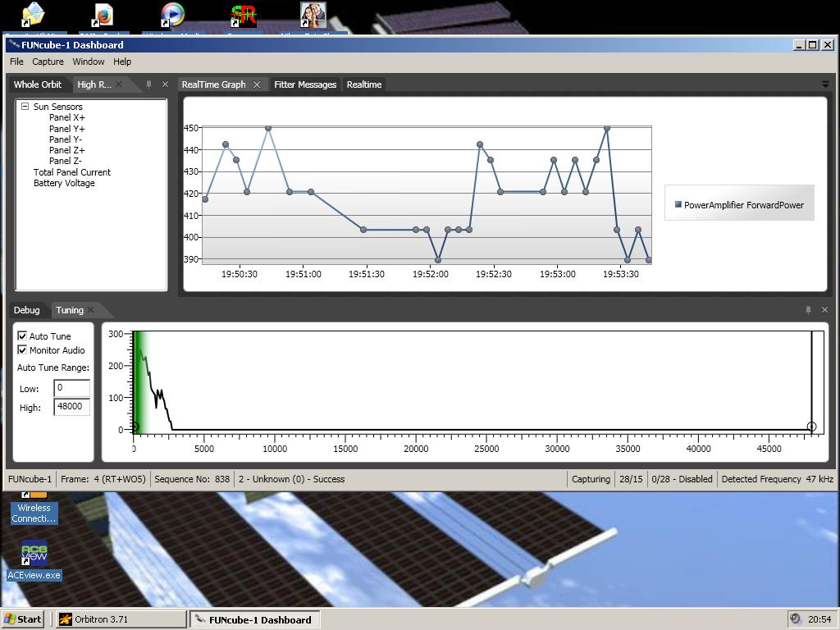Select Panel Z+ sensor
Viewport: 840px width, 630px height.
[67, 150]
